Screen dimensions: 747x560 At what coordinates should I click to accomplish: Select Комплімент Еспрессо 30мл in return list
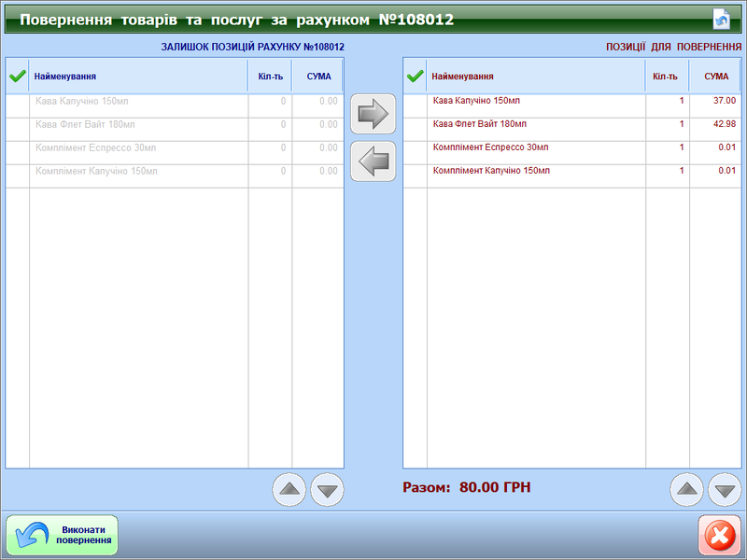pyautogui.click(x=491, y=147)
